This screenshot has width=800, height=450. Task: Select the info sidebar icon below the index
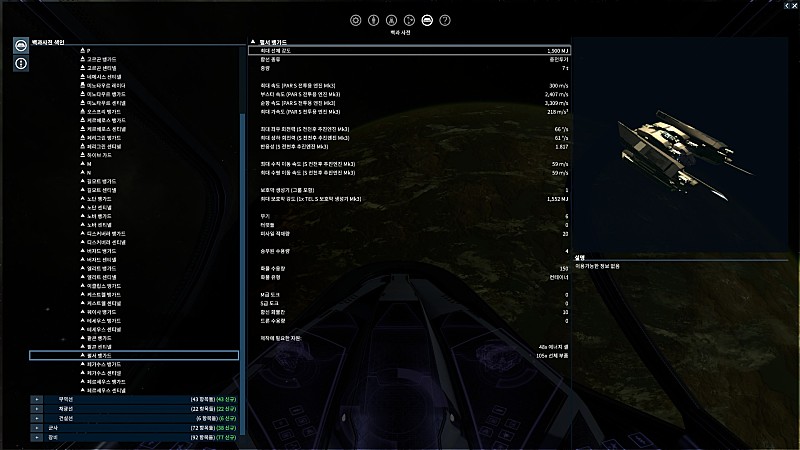pos(21,64)
